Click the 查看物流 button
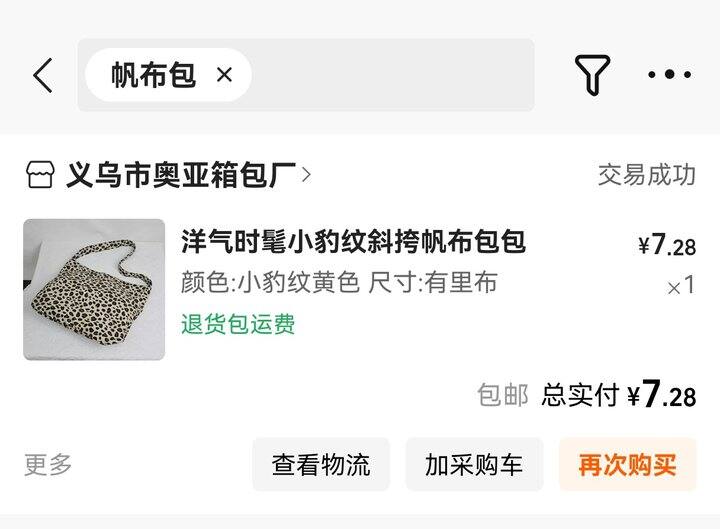 click(321, 465)
